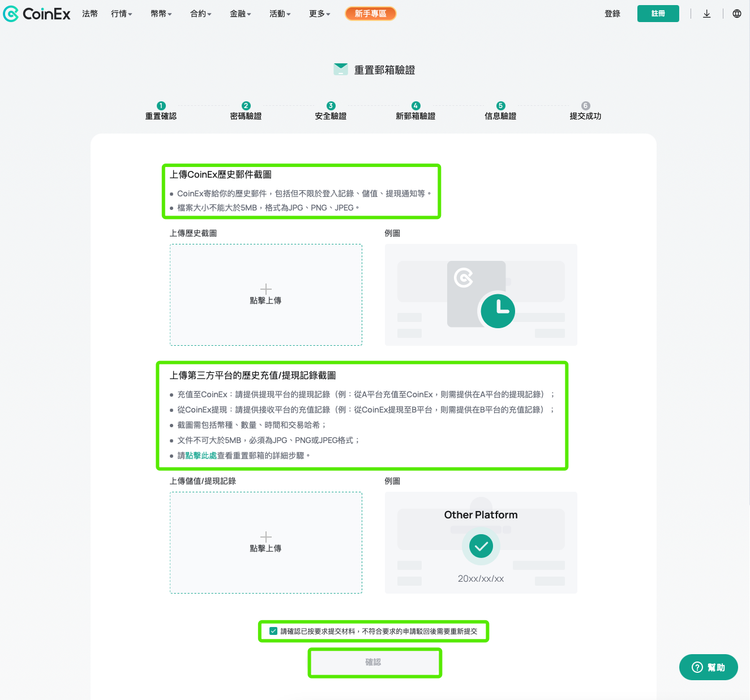Click the envelope icon beside 重置郵箱驗證

pyautogui.click(x=341, y=70)
